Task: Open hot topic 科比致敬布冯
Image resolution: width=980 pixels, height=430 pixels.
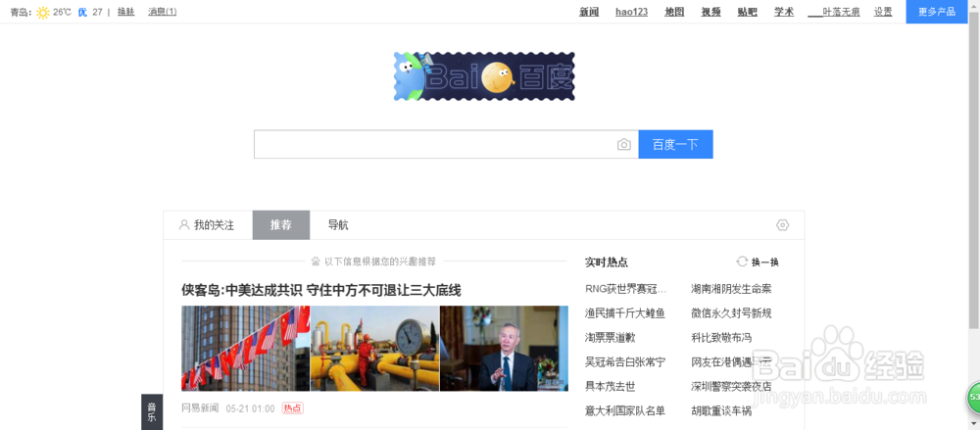Action: [x=721, y=338]
